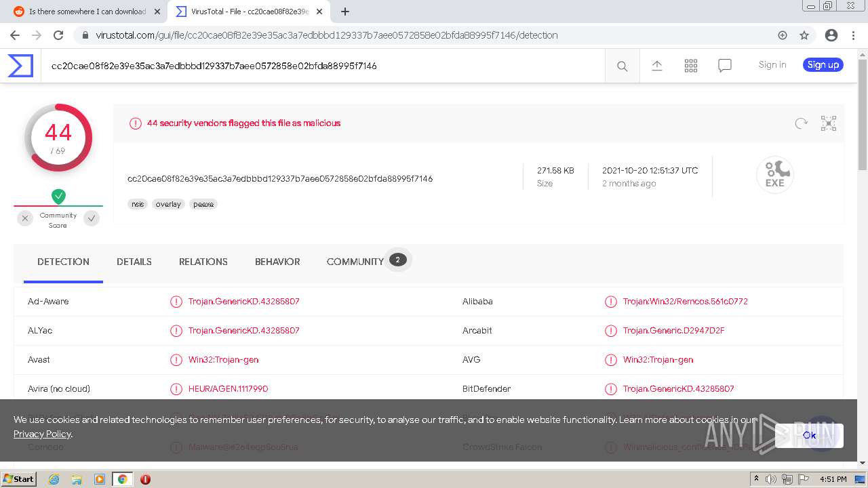Click the Trojan:Win32/Remcos.561c0772 detection text
Viewport: 868px width, 488px height.
(686, 302)
